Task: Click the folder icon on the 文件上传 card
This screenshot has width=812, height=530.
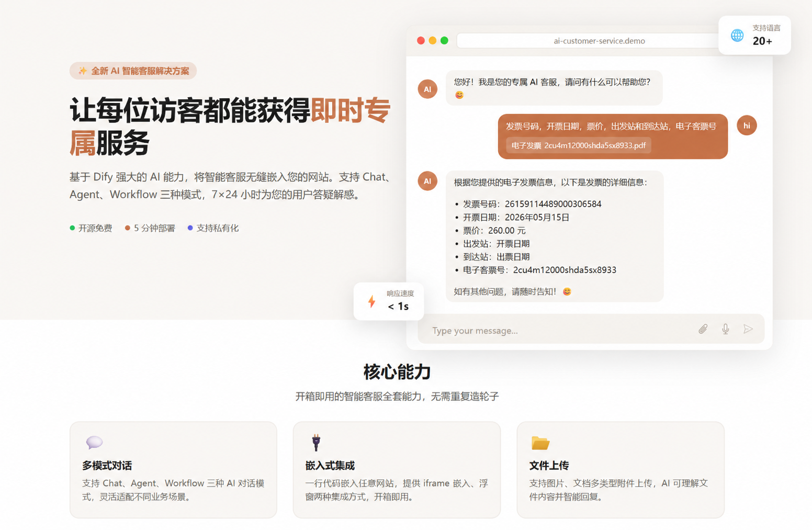Action: [x=540, y=443]
